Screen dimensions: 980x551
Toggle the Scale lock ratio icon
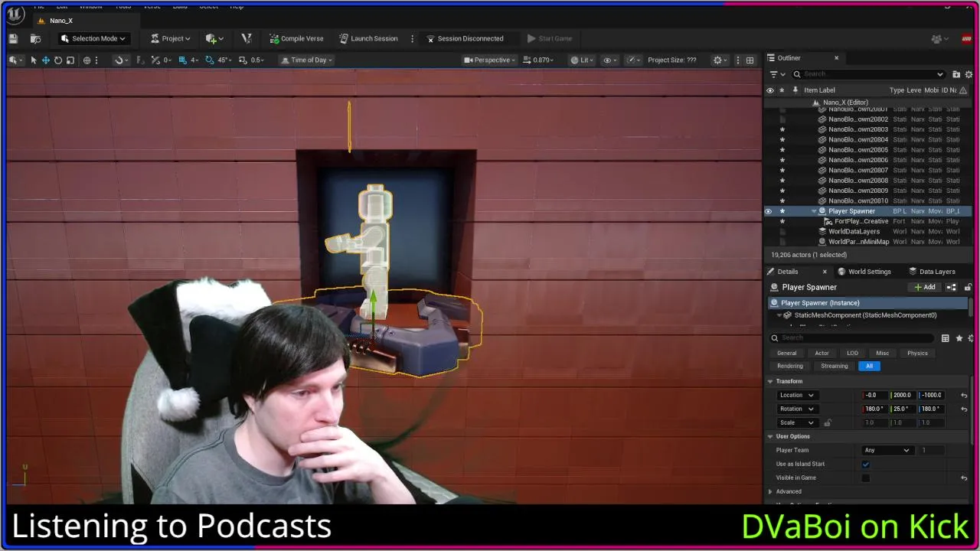[827, 422]
